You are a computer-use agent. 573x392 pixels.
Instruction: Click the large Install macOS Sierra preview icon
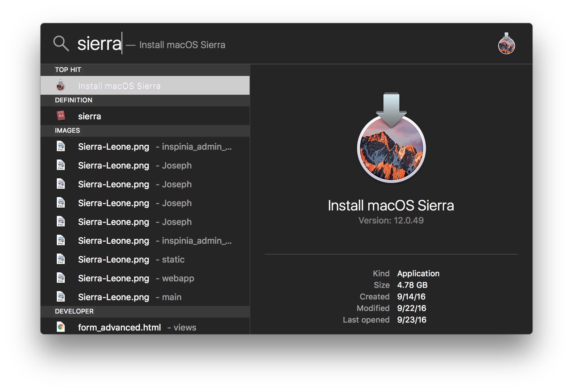coord(391,138)
